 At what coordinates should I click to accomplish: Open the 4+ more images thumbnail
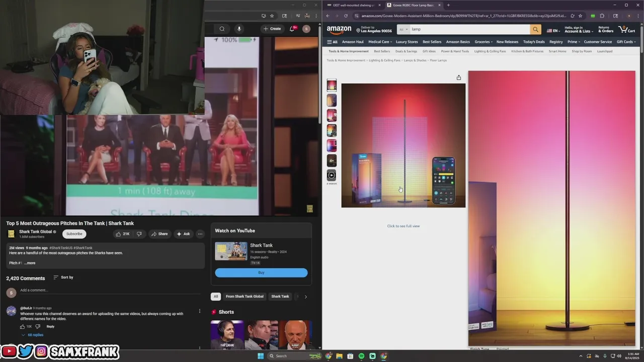pos(332,160)
